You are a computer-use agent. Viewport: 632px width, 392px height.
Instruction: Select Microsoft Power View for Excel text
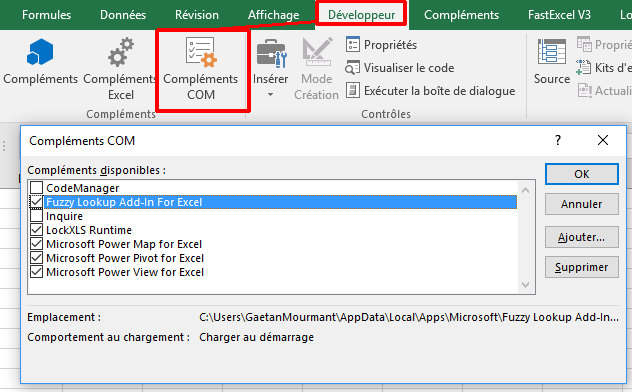click(125, 272)
